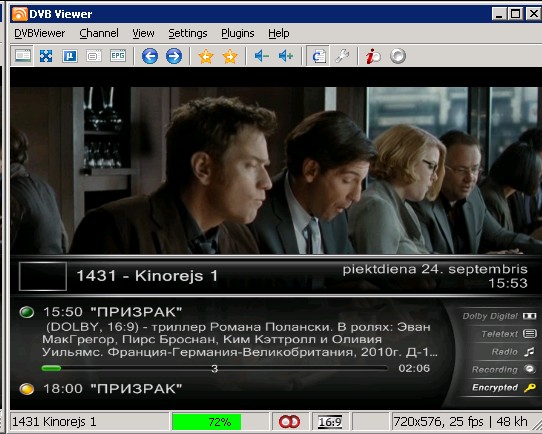The height and width of the screenshot is (434, 542).
Task: Expand the View menu
Action: [x=143, y=33]
